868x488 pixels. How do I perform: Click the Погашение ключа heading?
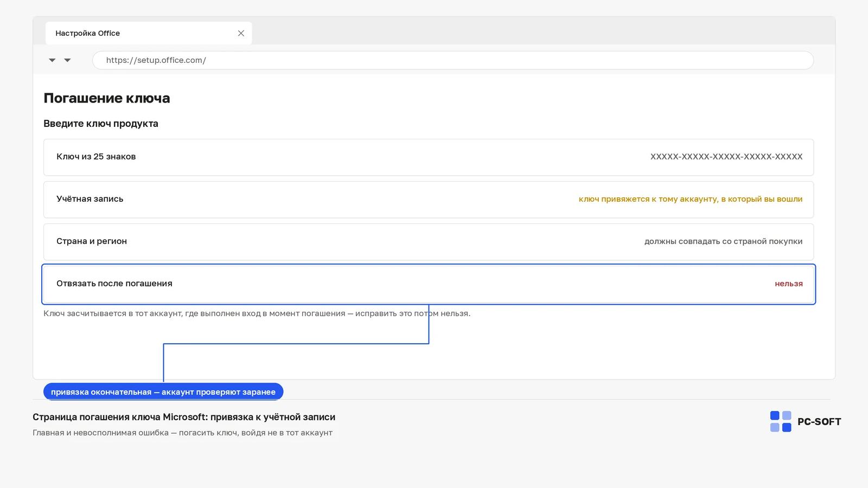pyautogui.click(x=107, y=98)
